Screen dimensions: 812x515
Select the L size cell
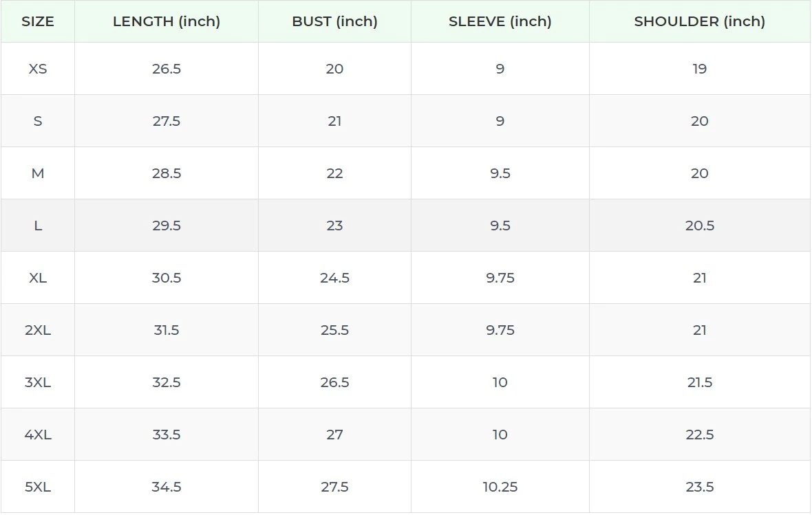pos(38,226)
